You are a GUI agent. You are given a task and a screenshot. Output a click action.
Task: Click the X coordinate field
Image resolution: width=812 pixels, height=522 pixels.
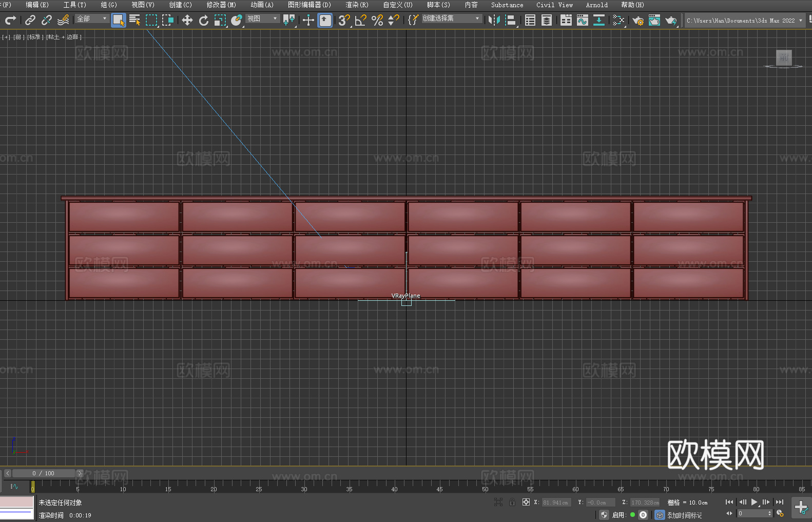click(x=556, y=502)
